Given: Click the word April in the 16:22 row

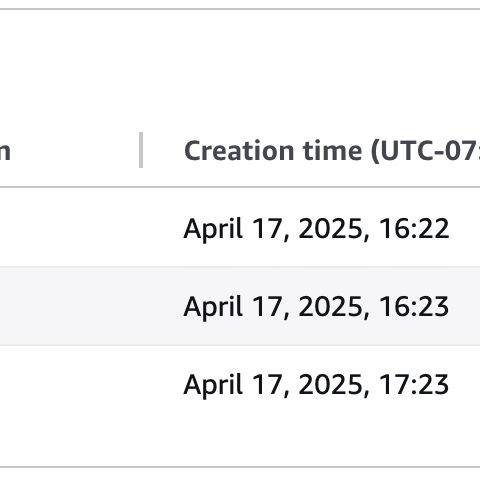Looking at the screenshot, I should point(213,229).
